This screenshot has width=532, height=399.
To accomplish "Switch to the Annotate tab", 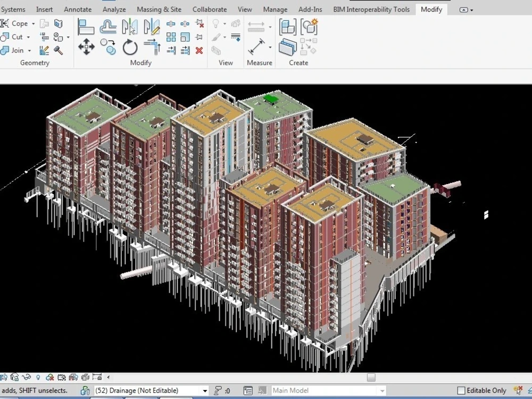I will click(x=78, y=10).
